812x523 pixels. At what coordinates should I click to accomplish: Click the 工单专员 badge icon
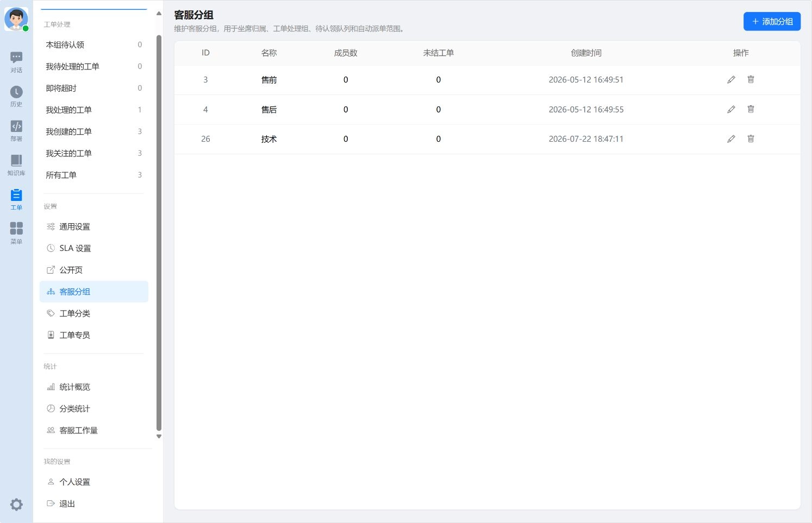(x=51, y=335)
